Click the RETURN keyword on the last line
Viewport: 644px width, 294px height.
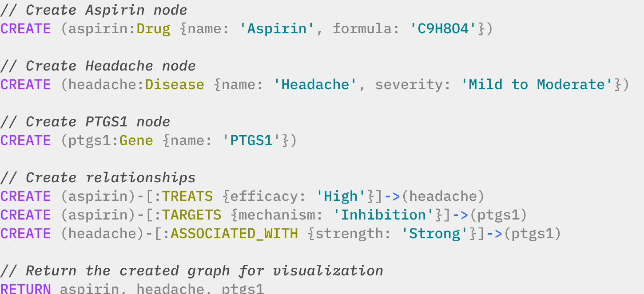[26, 289]
